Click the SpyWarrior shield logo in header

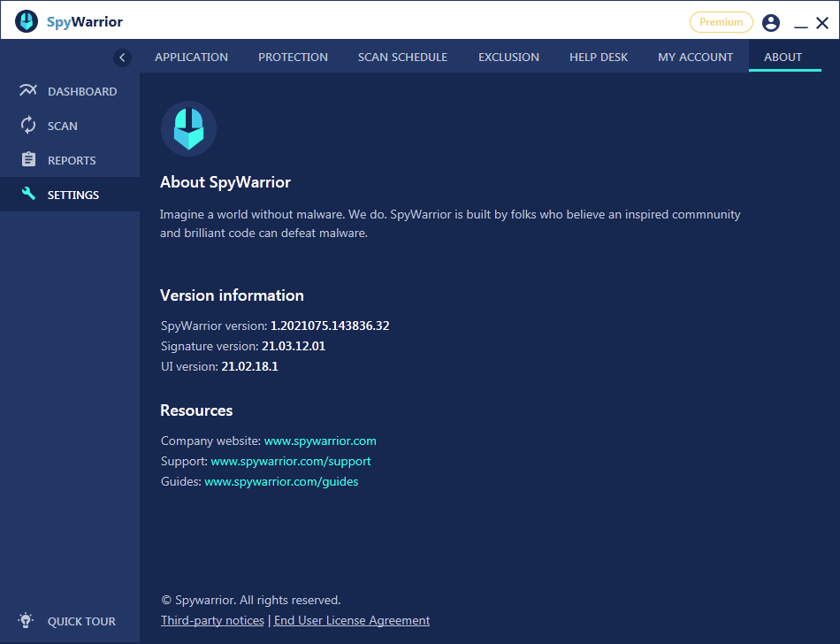coord(27,20)
